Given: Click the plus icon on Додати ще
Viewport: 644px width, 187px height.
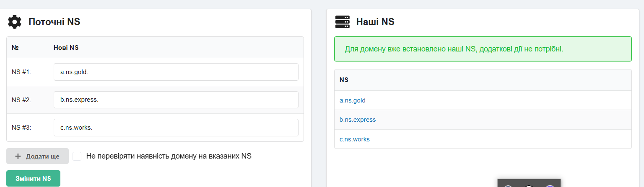Looking at the screenshot, I should tap(18, 156).
